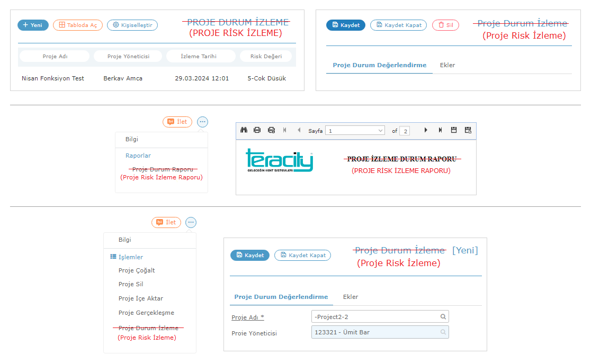Go to the next report page arrow
The height and width of the screenshot is (364, 591).
point(426,130)
